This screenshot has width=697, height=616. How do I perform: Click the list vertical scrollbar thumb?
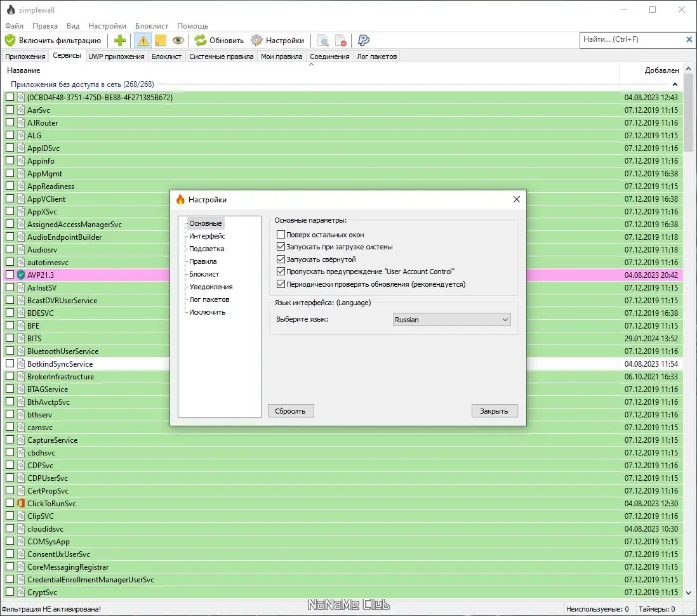(689, 114)
